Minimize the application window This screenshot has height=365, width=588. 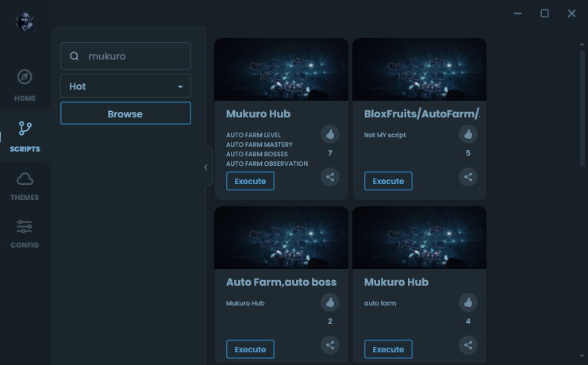[517, 13]
